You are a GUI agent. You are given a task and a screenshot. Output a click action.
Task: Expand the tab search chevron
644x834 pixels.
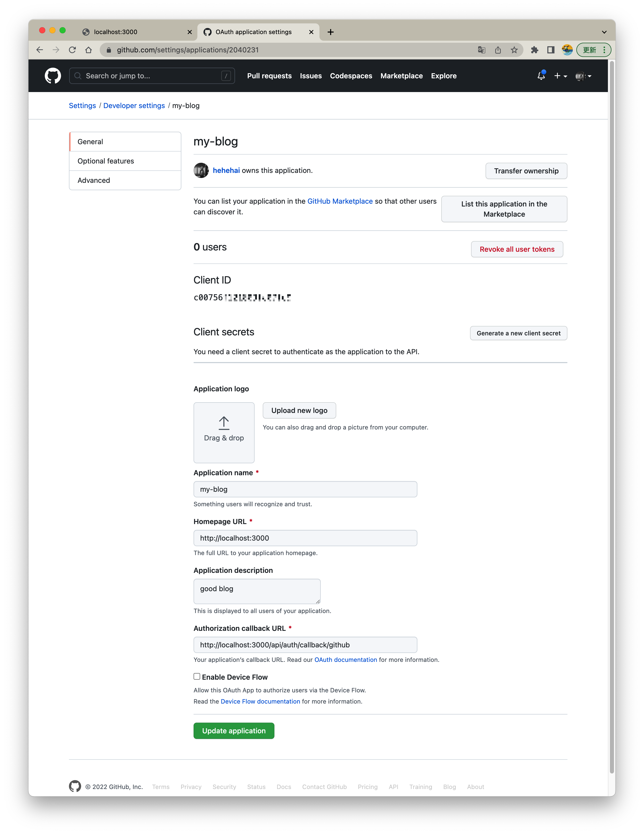pyautogui.click(x=604, y=32)
